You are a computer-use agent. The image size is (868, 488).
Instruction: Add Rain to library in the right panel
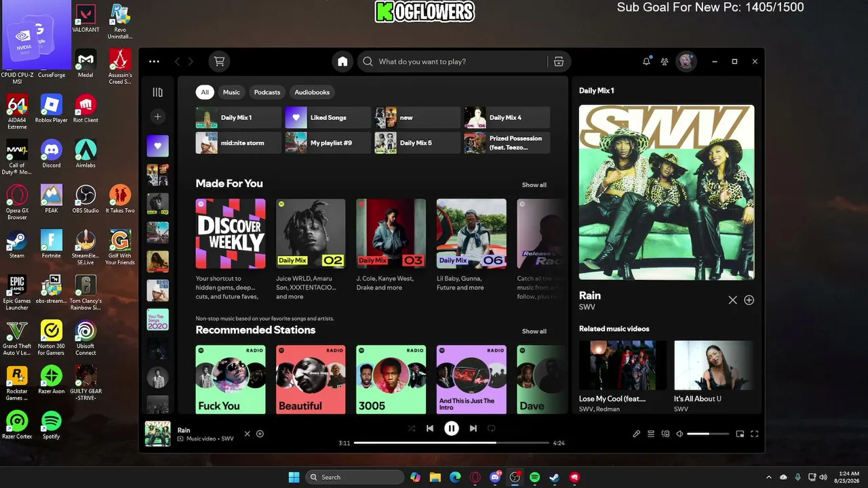(x=749, y=300)
